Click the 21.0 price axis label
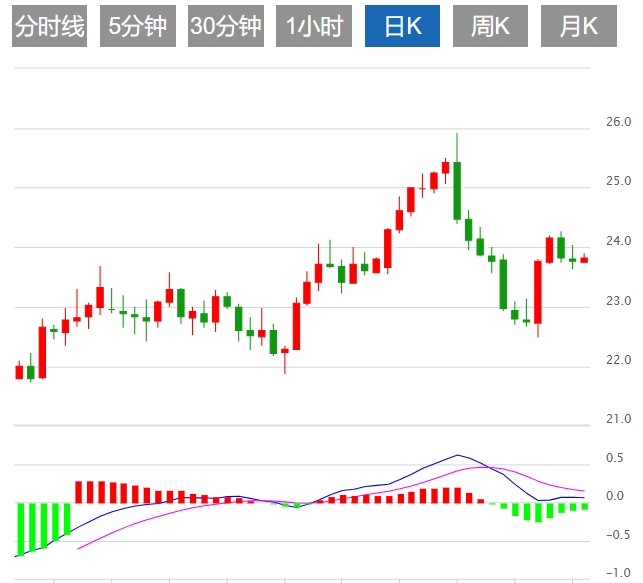The height and width of the screenshot is (583, 643). 618,419
